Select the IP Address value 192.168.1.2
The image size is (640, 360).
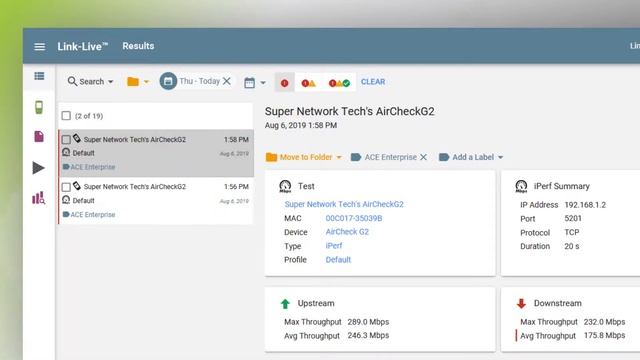(x=585, y=205)
